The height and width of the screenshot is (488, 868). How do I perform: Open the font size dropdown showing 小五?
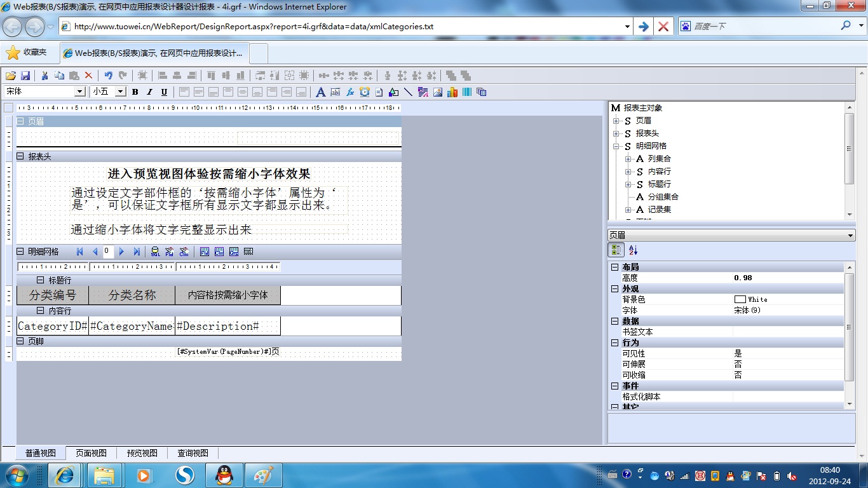tap(120, 92)
